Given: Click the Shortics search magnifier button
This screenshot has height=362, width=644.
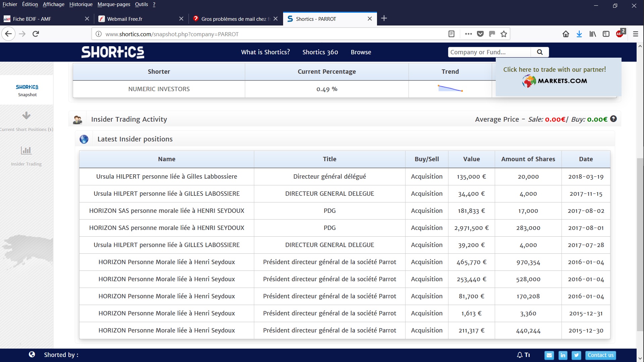Looking at the screenshot, I should [x=540, y=52].
